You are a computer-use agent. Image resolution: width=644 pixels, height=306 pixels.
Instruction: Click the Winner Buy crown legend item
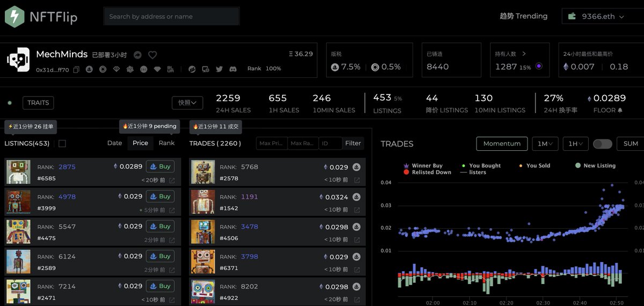point(423,166)
